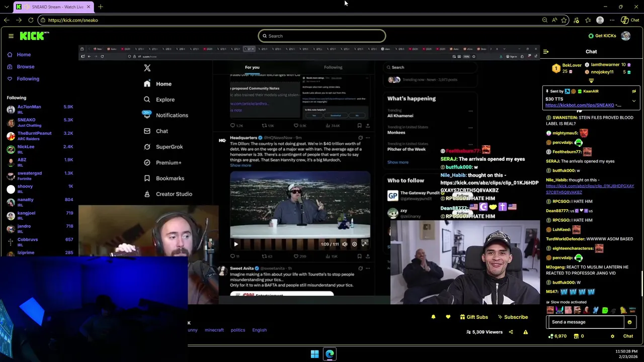Open shoovy channel in Following list

tap(40, 189)
